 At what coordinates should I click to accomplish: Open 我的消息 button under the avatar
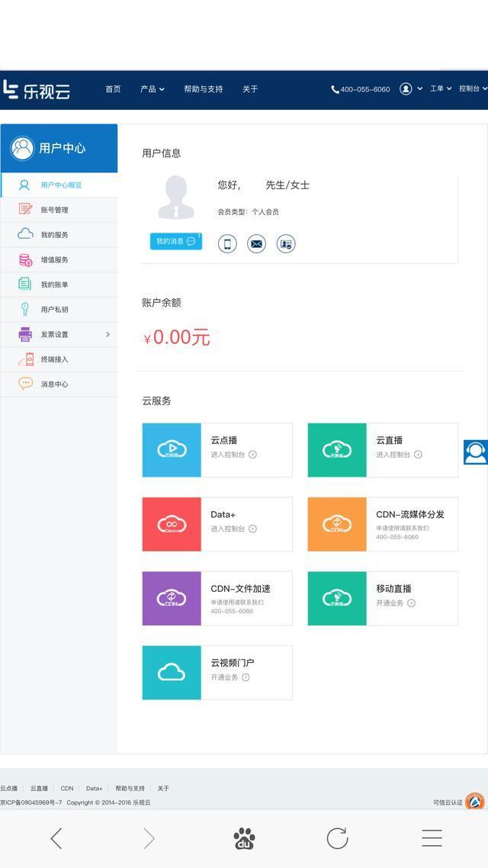click(x=176, y=241)
